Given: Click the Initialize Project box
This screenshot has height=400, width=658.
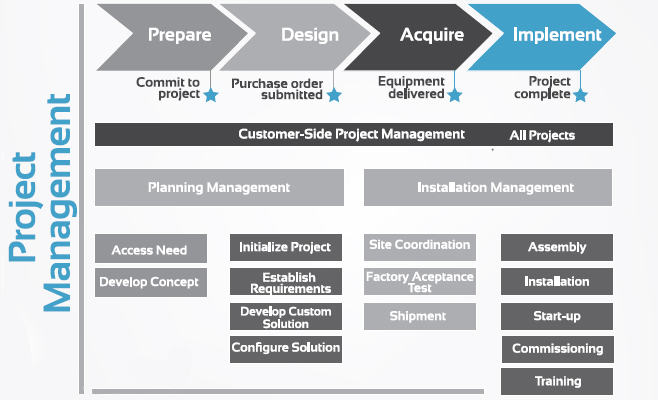Looking at the screenshot, I should pyautogui.click(x=286, y=247).
